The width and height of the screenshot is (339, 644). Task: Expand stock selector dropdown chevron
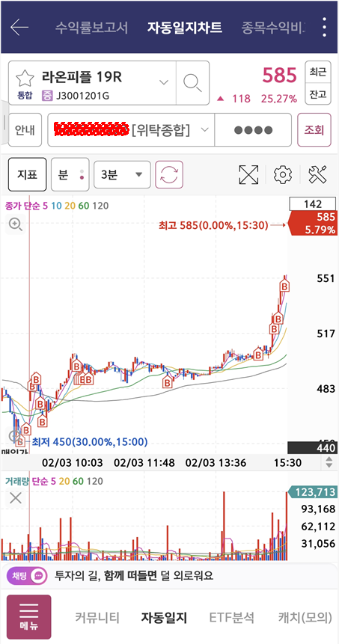tap(164, 82)
